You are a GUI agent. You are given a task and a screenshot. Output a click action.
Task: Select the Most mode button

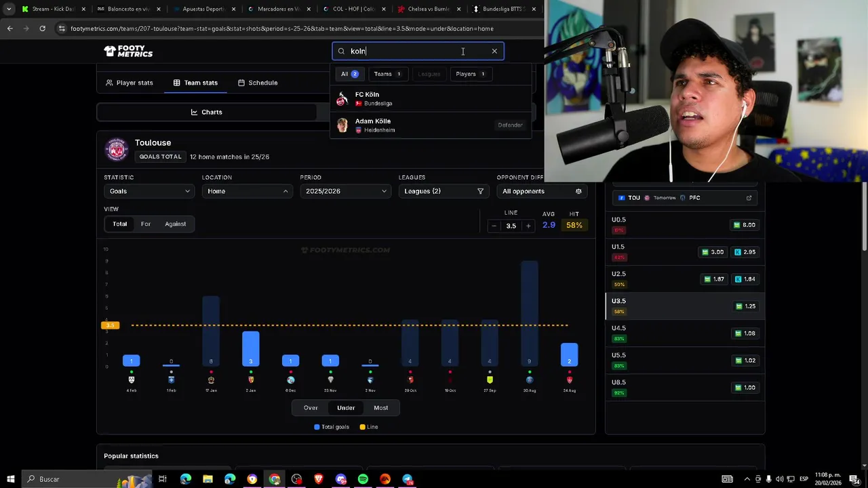pos(381,407)
